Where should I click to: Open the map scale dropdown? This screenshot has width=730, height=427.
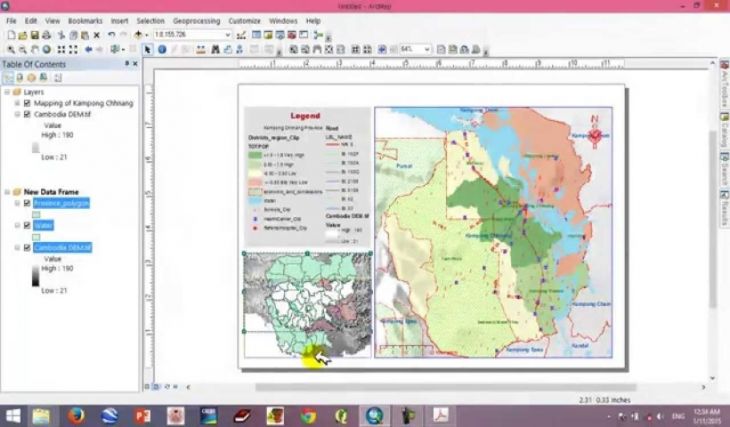(x=228, y=35)
